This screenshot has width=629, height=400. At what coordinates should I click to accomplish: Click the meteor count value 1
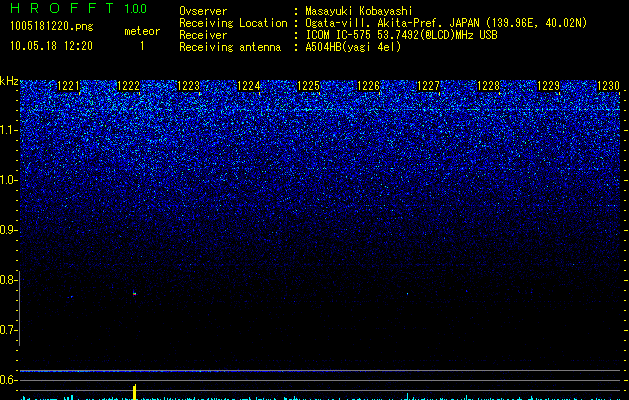(x=142, y=46)
